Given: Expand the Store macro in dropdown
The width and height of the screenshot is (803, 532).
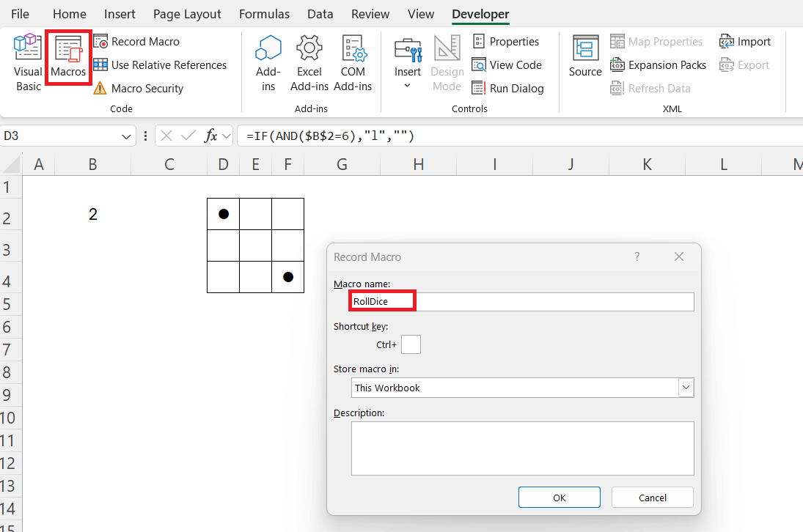Looking at the screenshot, I should [x=686, y=387].
